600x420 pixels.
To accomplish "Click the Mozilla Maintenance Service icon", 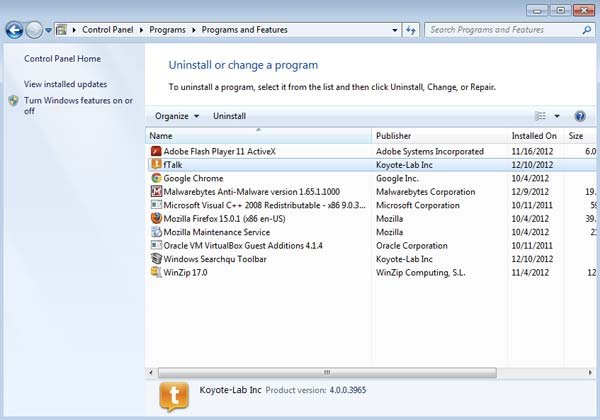I will pyautogui.click(x=156, y=232).
